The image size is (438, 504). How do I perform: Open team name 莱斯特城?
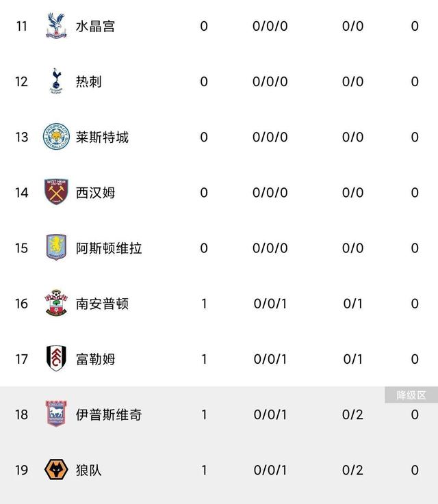click(x=102, y=137)
